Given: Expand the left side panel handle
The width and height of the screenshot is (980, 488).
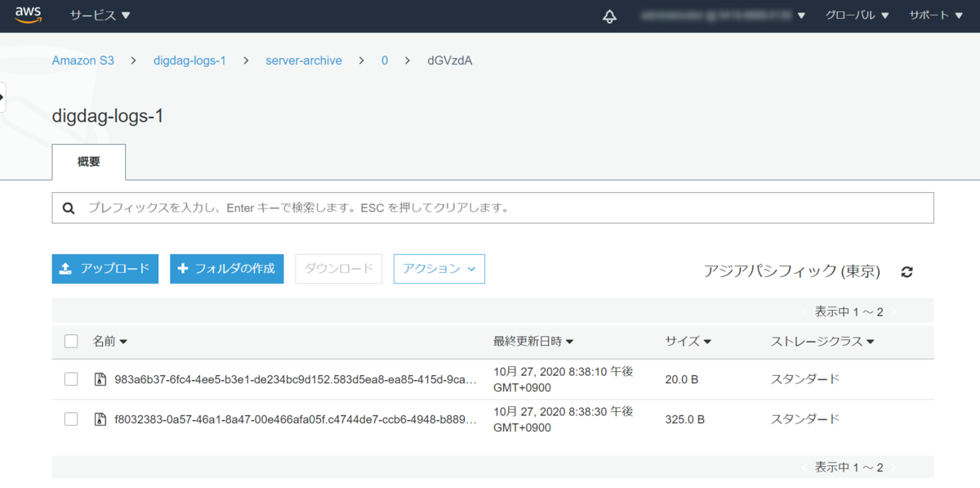Looking at the screenshot, I should 2,96.
